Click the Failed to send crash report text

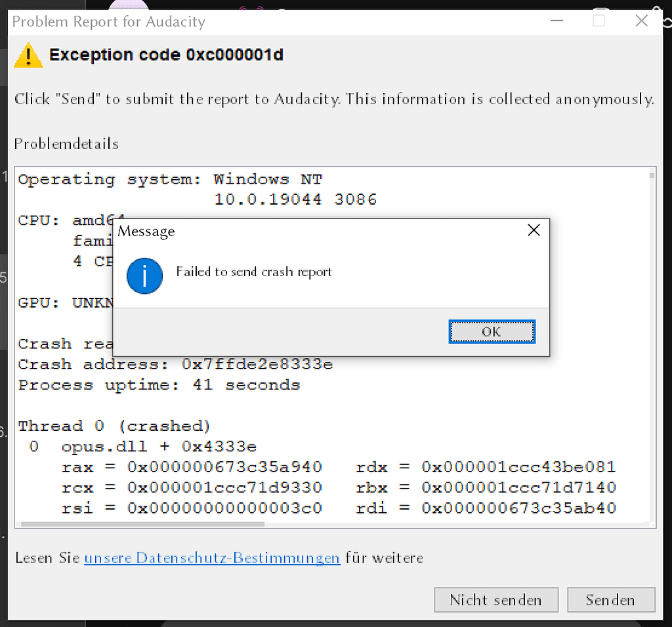255,272
